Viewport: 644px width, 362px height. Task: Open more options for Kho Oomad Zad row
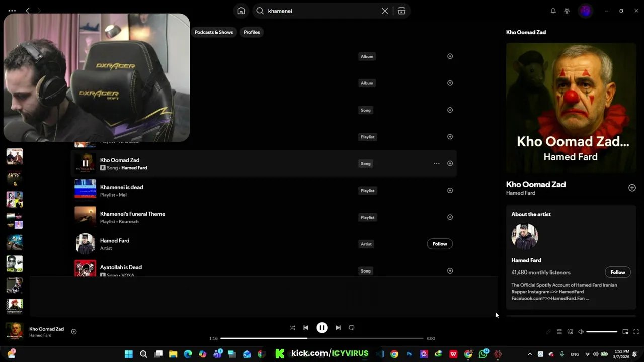coord(437,163)
